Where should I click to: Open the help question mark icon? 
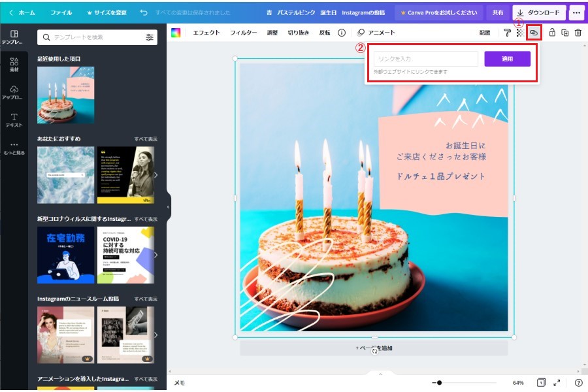[578, 383]
